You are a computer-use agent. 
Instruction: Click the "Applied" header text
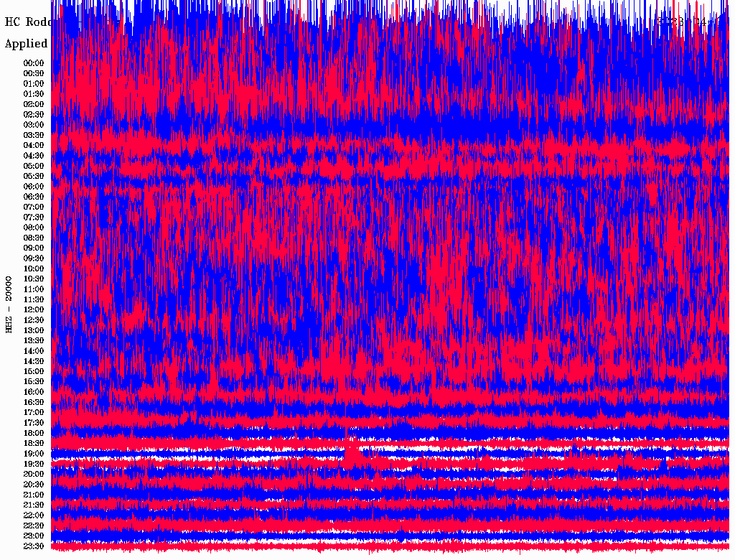point(26,44)
